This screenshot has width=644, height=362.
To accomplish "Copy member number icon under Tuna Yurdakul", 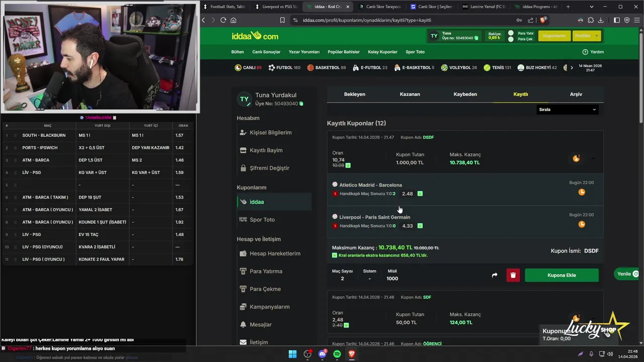I will (x=301, y=104).
